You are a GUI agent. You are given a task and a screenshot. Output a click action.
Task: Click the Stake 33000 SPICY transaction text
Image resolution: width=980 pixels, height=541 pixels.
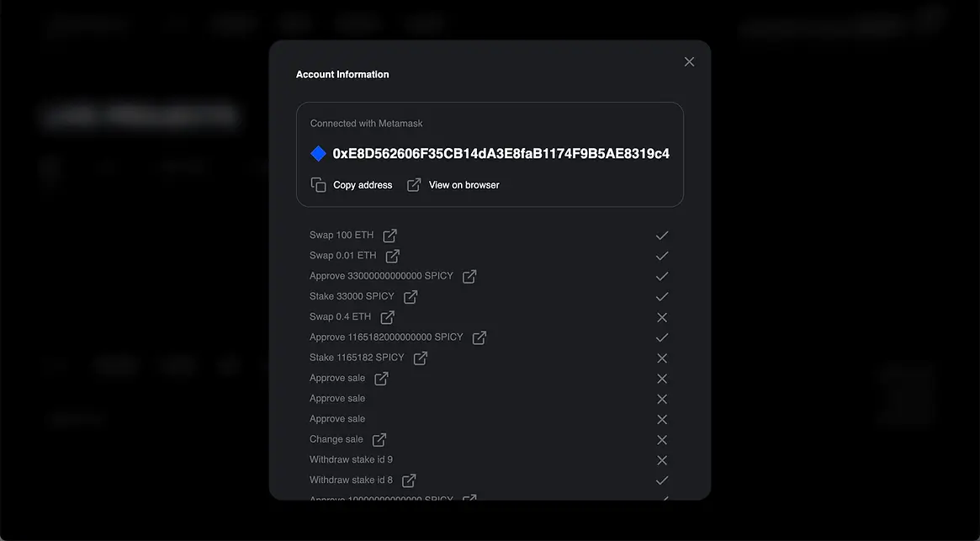[352, 296]
